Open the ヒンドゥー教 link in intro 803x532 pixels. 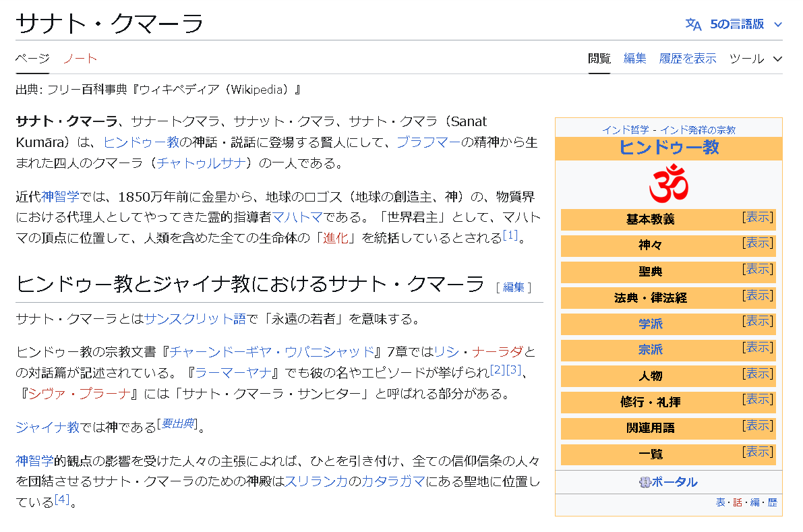coord(142,142)
